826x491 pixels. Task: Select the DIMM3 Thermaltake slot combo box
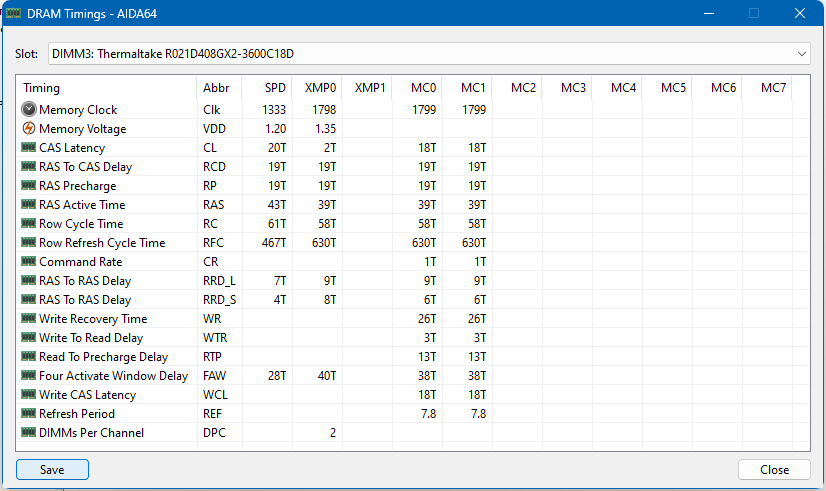[x=429, y=54]
